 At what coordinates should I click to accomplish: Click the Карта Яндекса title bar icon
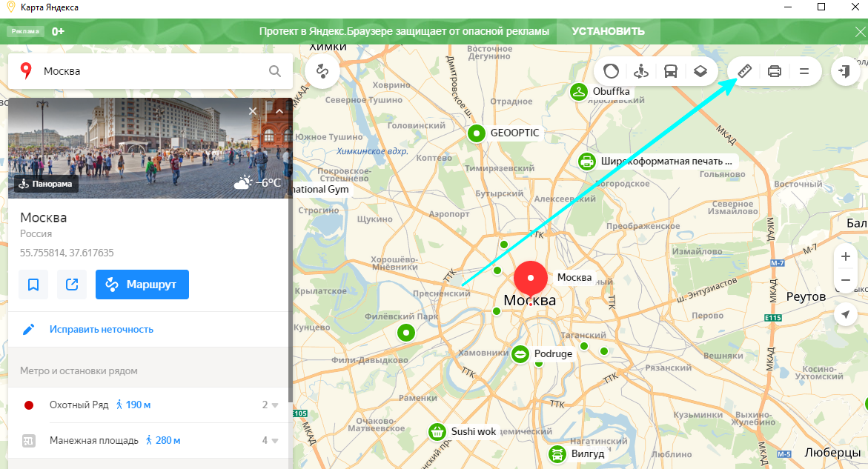click(x=10, y=7)
